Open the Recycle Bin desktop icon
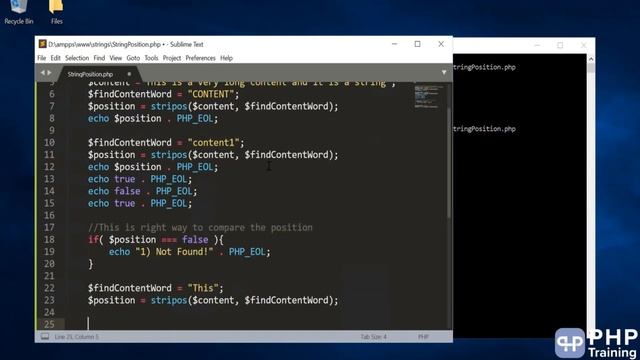 point(19,12)
